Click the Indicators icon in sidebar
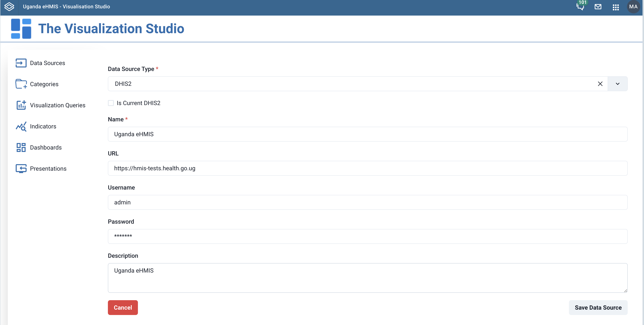Screen dimensions: 644x325 21,126
